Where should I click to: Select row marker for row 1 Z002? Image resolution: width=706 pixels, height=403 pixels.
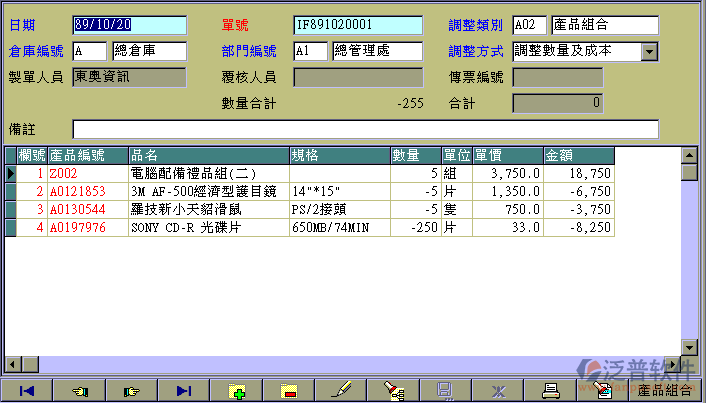(x=10, y=173)
